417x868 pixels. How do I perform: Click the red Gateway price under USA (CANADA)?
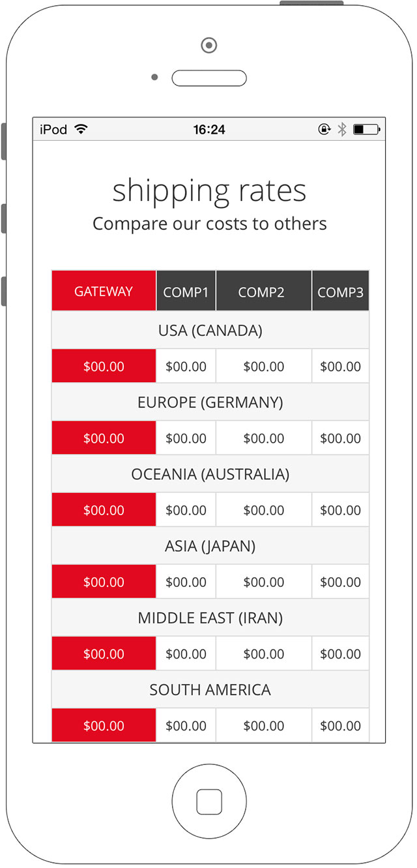(104, 366)
